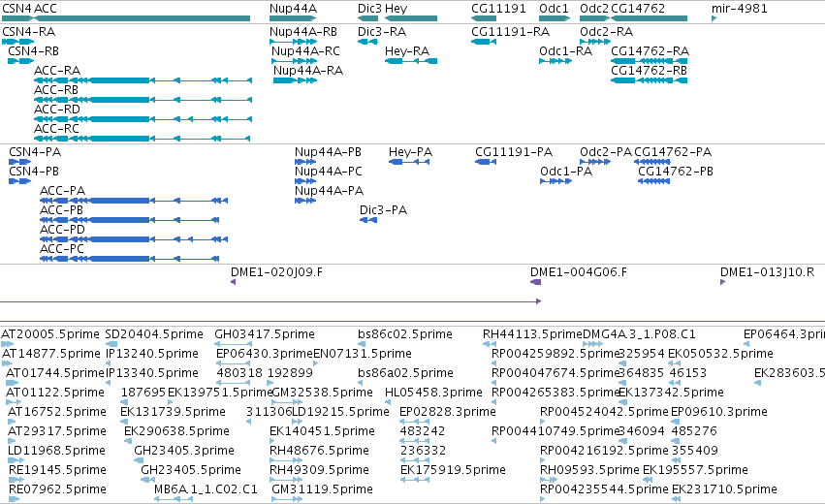
Task: Select the CG14762-PB protein label
Action: tap(676, 172)
